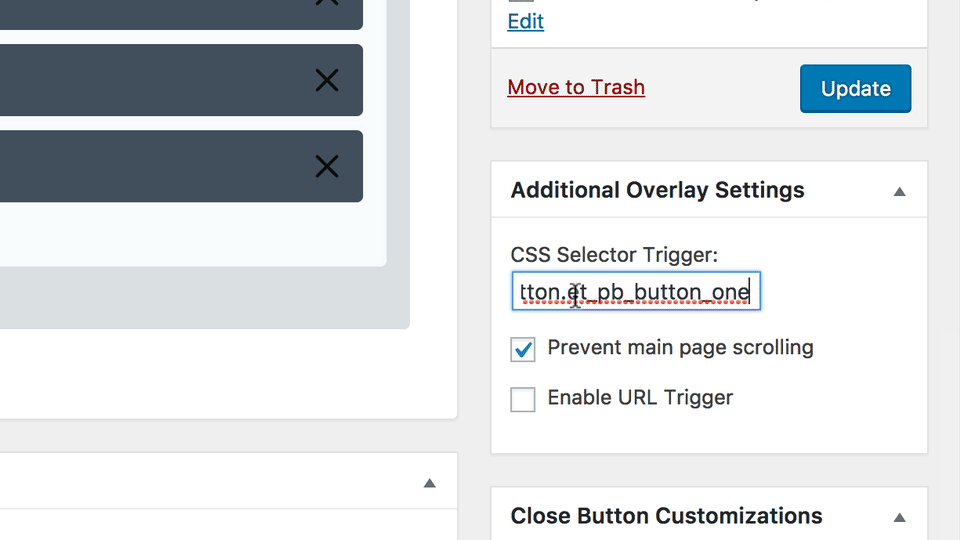The image size is (960, 540).
Task: Click the X icon on the middle dark module bar
Action: (x=327, y=80)
